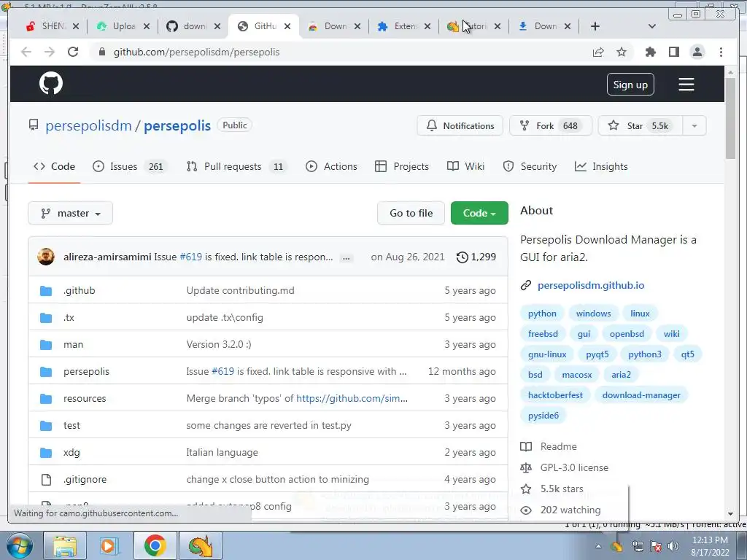747x560 pixels.
Task: Click the commit history clock icon 1,299
Action: point(476,257)
